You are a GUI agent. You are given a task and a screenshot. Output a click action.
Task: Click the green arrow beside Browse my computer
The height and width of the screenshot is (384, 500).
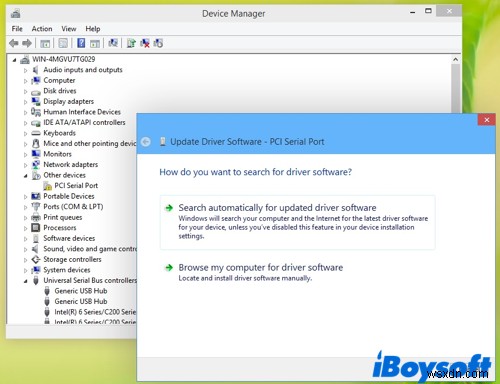(169, 267)
